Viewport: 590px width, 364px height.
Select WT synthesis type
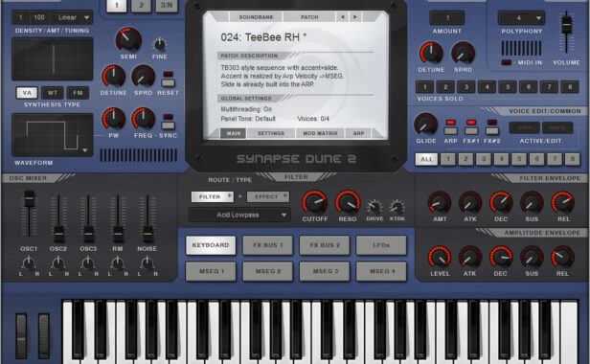53,93
